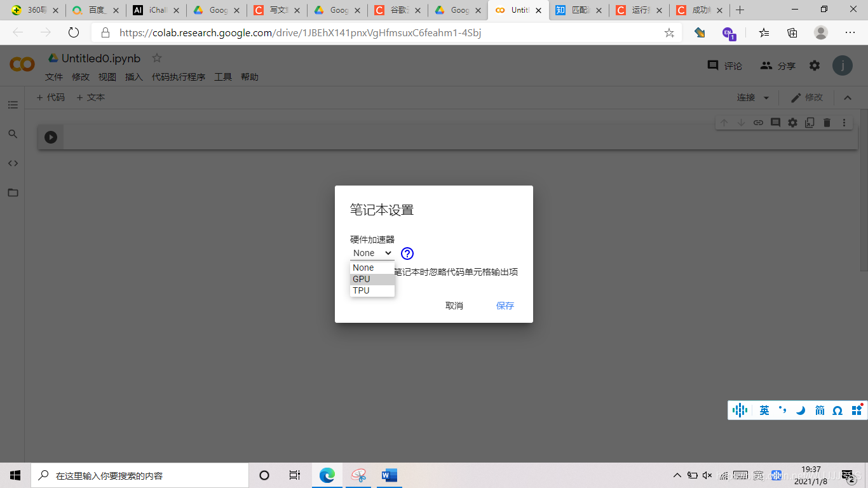Viewport: 868px width, 488px height.
Task: Open the Files folder icon in sidebar
Action: (13, 193)
